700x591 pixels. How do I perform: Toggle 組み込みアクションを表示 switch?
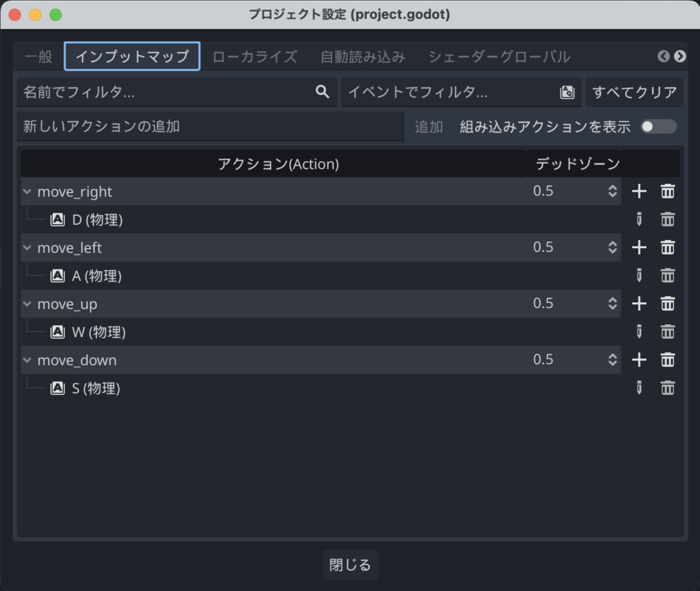[x=658, y=127]
